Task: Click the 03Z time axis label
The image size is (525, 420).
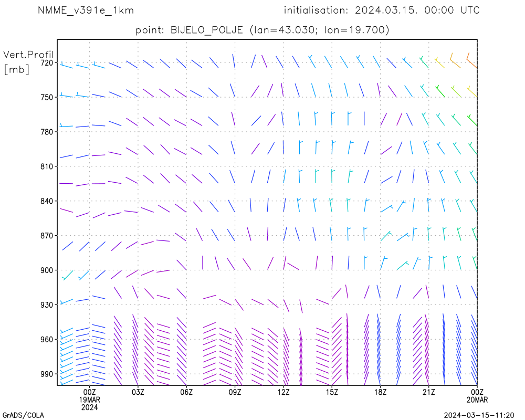Action: click(138, 392)
